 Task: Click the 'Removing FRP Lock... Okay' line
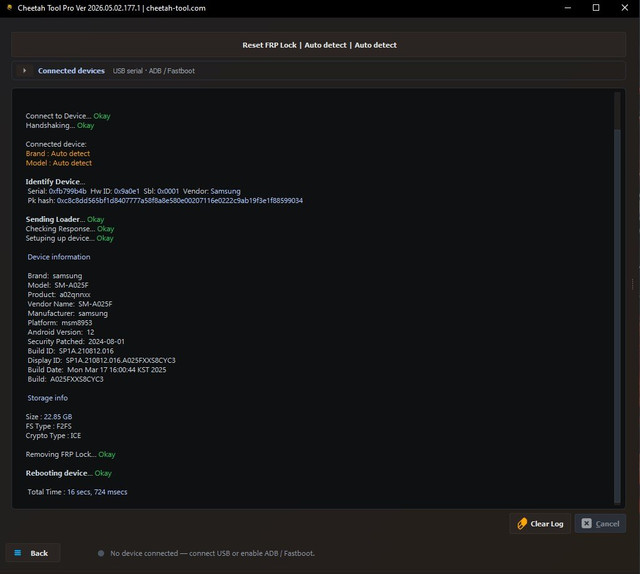(x=70, y=454)
